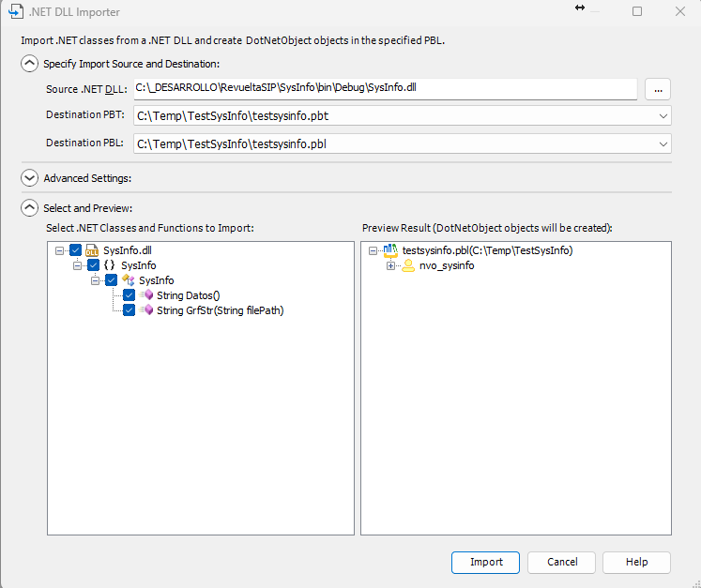The height and width of the screenshot is (588, 701).
Task: Select nvo_sysinfo in the preview
Action: pyautogui.click(x=447, y=265)
